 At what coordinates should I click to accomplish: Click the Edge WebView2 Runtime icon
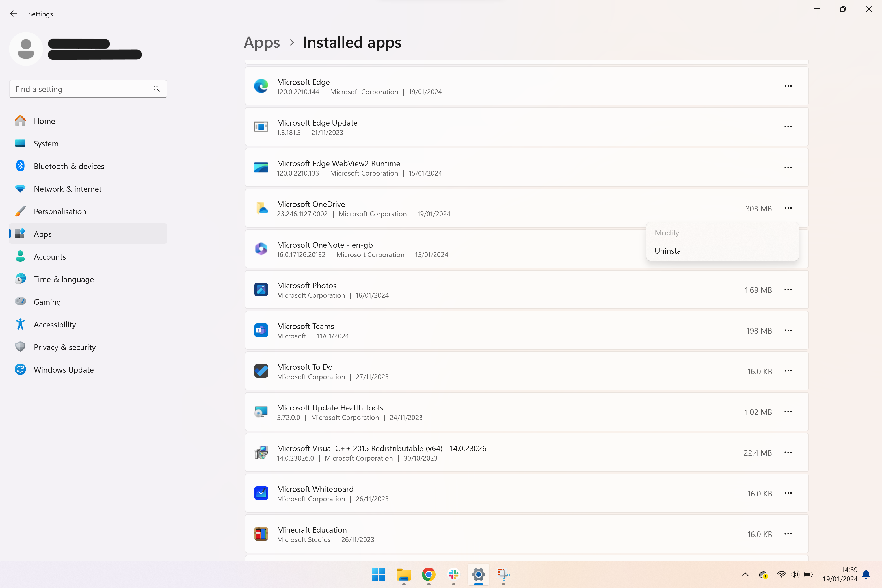pos(261,167)
